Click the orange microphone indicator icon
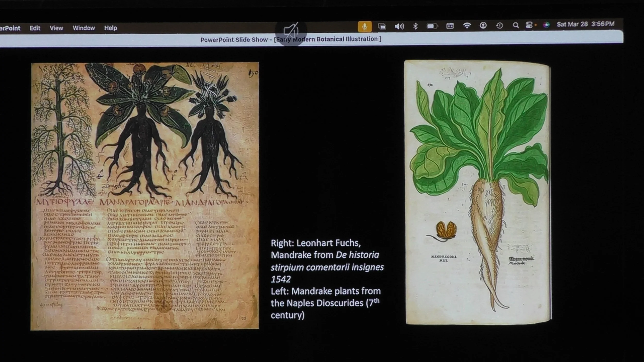The height and width of the screenshot is (362, 644). pyautogui.click(x=365, y=27)
